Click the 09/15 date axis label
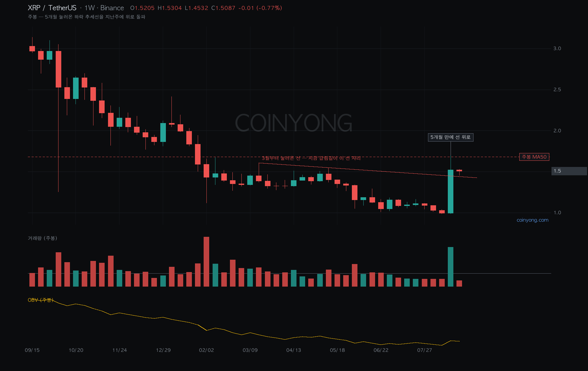The height and width of the screenshot is (371, 588). (32, 350)
